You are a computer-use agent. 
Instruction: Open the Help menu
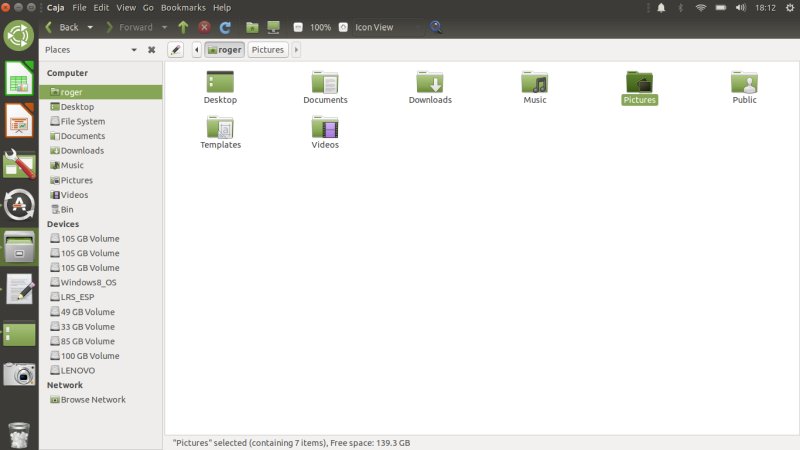(222, 8)
